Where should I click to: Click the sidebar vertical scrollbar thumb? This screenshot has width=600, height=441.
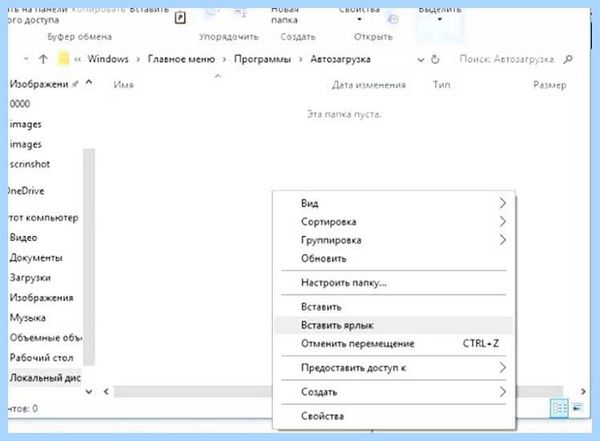(89, 257)
